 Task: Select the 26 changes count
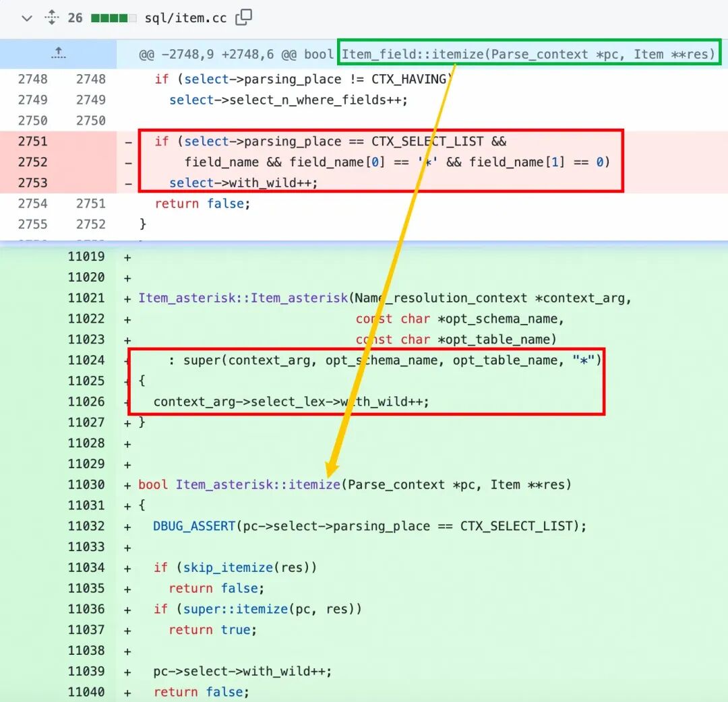click(75, 18)
